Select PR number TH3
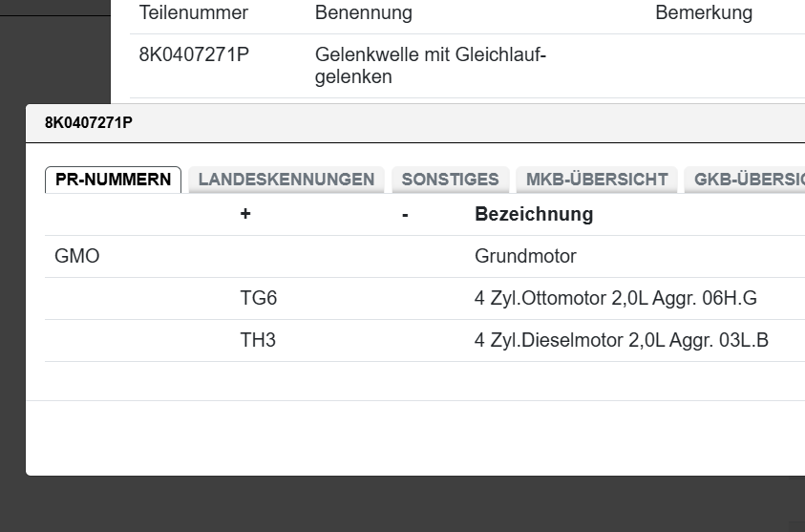Image resolution: width=805 pixels, height=532 pixels. 258,341
